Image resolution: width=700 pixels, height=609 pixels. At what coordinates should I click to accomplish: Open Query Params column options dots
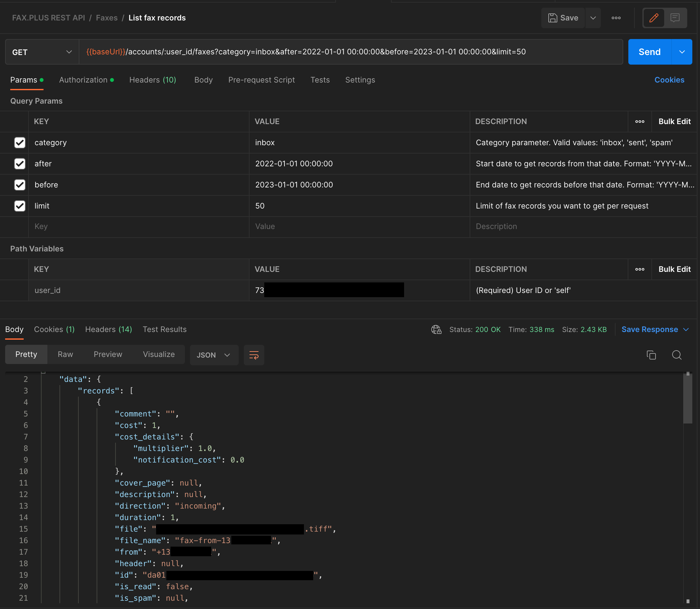click(640, 122)
